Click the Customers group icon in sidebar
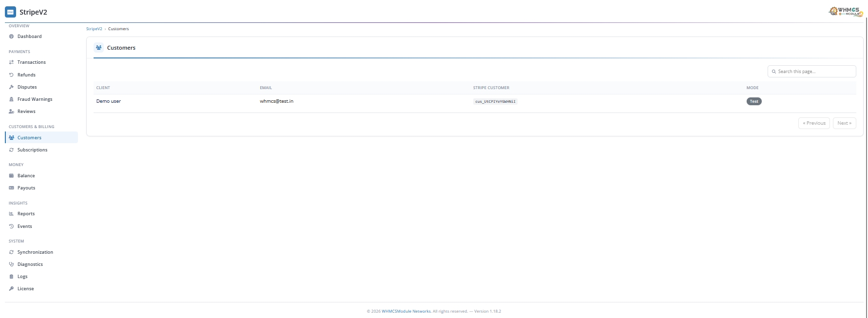The width and height of the screenshot is (868, 318). point(11,138)
